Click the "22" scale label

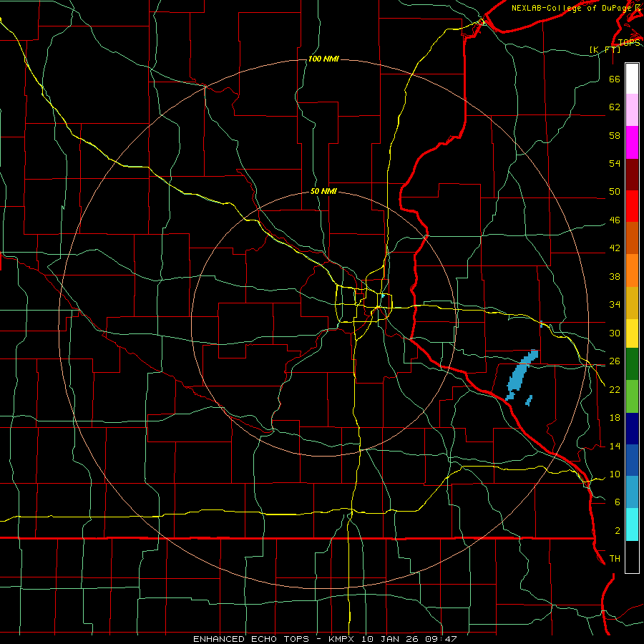(615, 389)
